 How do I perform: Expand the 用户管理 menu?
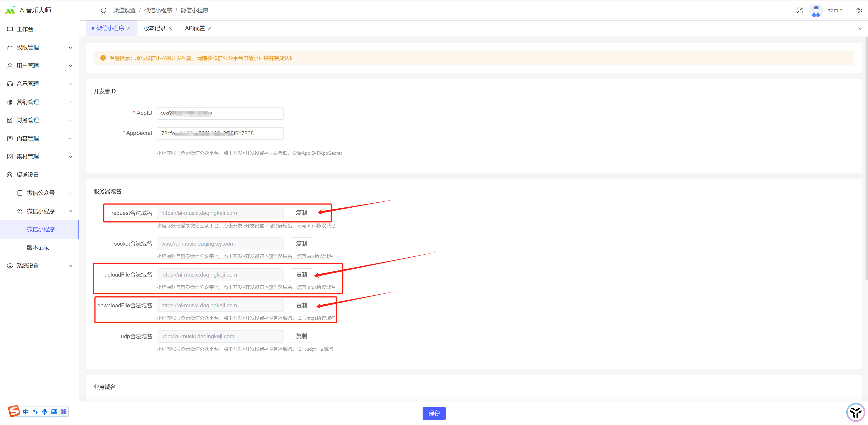point(70,66)
